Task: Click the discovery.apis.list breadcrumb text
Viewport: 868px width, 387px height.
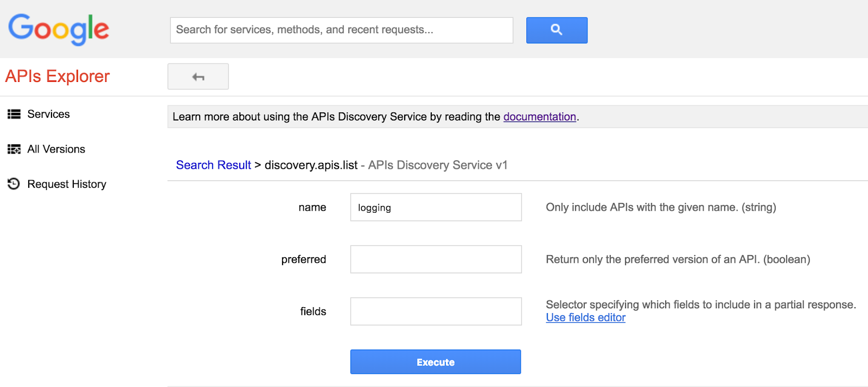Action: 311,165
